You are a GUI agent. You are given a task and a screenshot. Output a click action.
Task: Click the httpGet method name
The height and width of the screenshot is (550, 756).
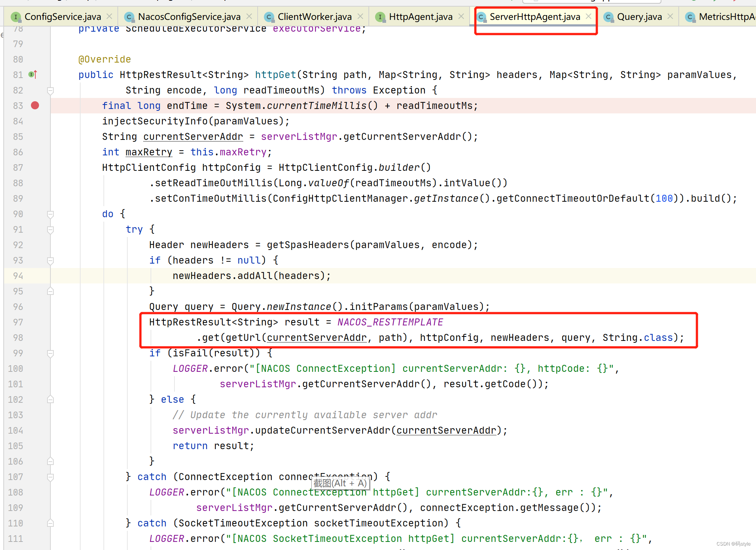click(276, 75)
